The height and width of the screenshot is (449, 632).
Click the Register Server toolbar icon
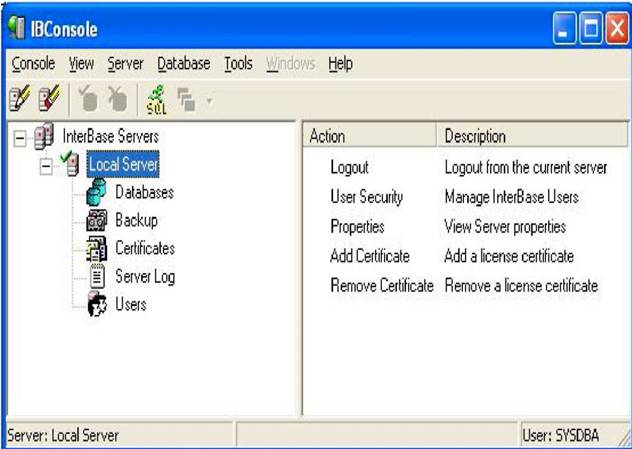(x=19, y=98)
